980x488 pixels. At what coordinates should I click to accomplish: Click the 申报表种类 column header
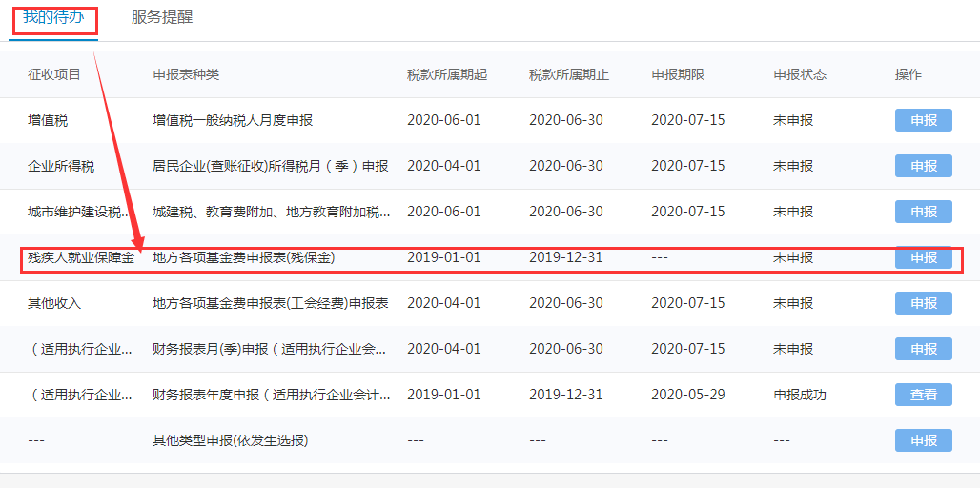click(186, 74)
